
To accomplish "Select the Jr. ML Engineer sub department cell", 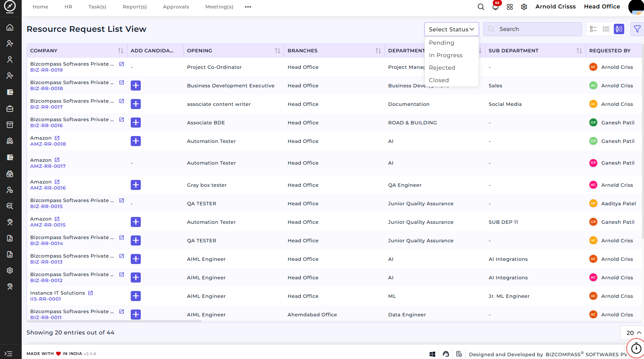I will coord(509,296).
